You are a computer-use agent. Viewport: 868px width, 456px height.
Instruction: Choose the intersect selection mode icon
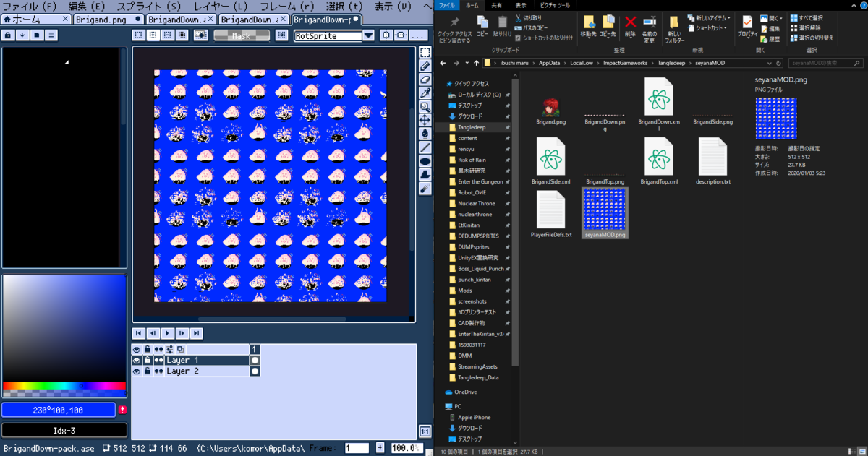click(181, 35)
